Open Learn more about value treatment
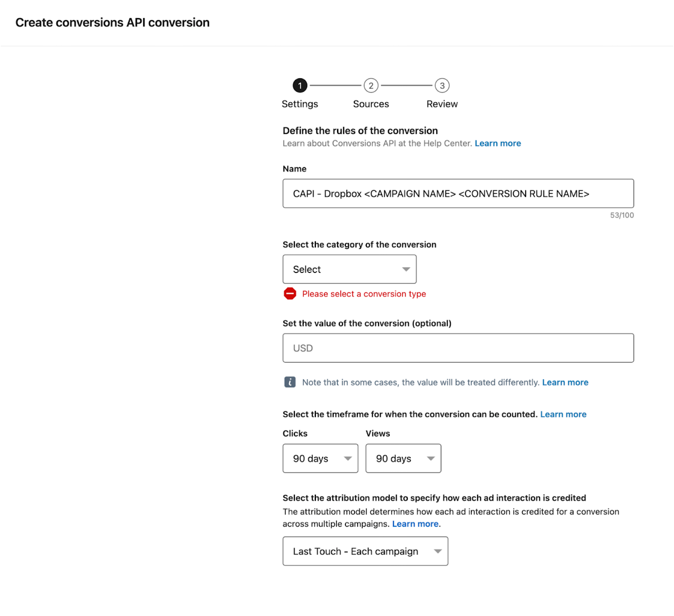 (565, 382)
